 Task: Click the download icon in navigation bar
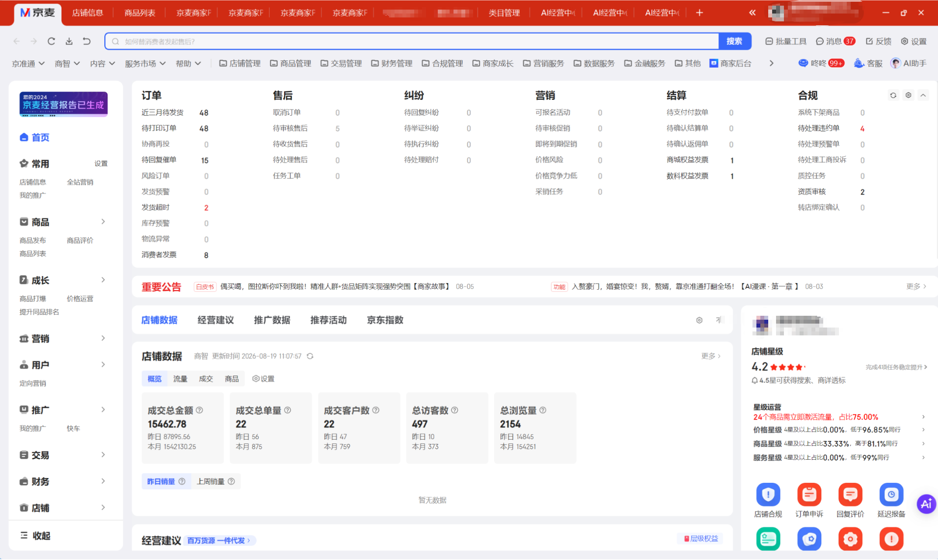(69, 41)
